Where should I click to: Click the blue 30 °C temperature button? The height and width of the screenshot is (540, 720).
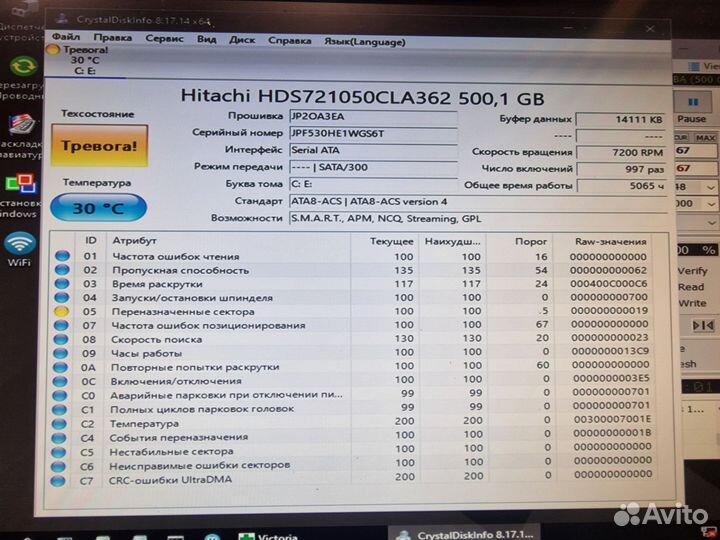pos(98,208)
